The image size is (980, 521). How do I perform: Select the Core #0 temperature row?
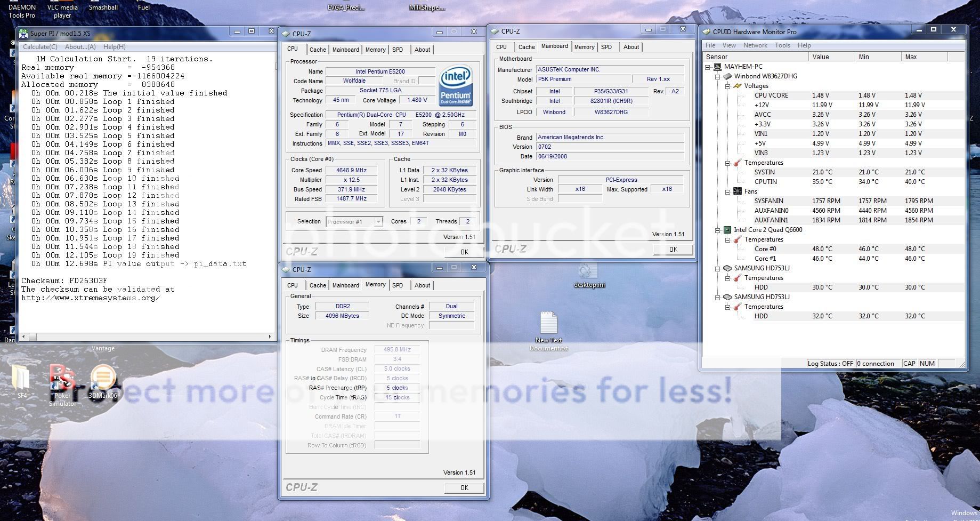click(833, 249)
